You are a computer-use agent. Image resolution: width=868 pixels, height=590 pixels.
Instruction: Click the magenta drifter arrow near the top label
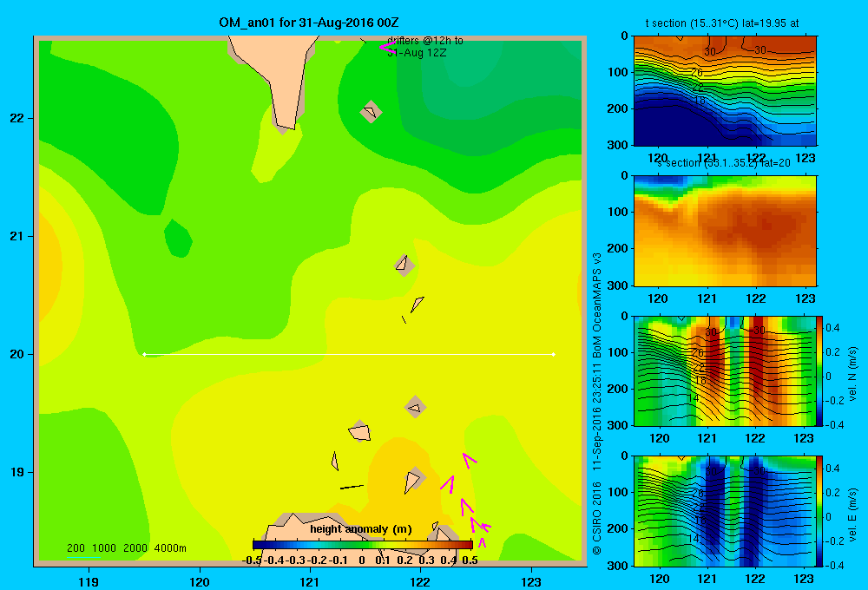[x=386, y=47]
